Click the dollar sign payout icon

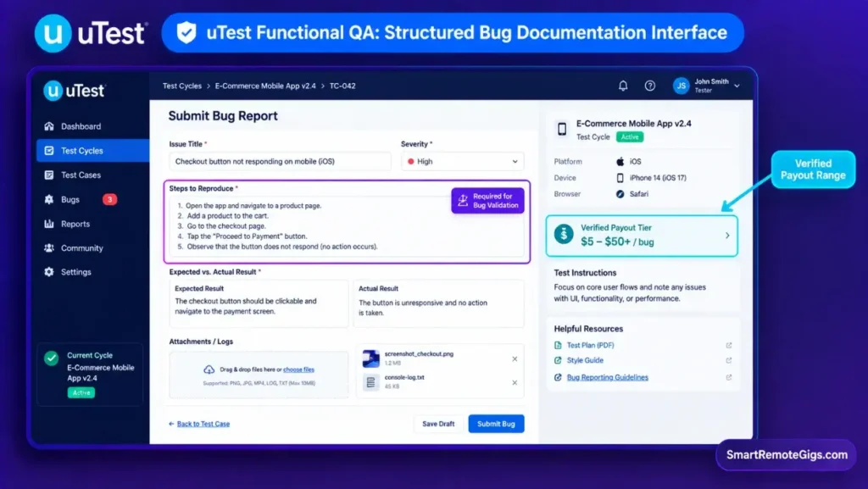pos(564,235)
